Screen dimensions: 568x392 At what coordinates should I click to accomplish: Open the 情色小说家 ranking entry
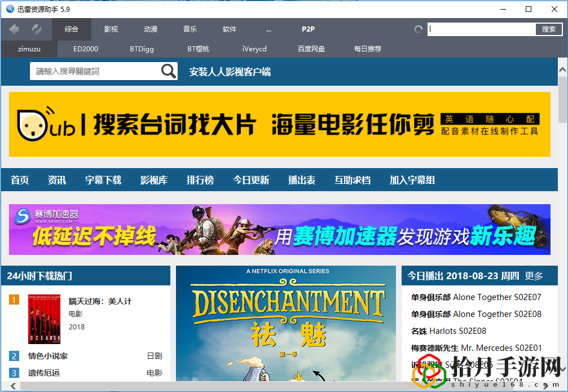click(48, 356)
